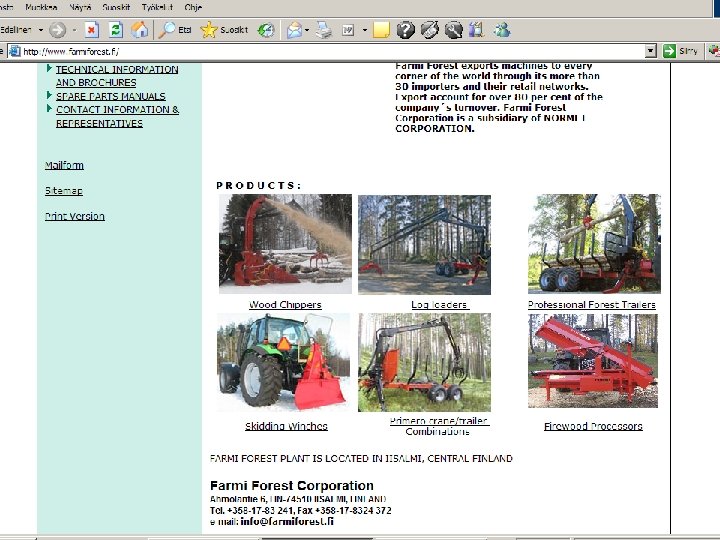This screenshot has width=720, height=540.
Task: Stop loading the page with the red X icon
Action: pos(92,30)
